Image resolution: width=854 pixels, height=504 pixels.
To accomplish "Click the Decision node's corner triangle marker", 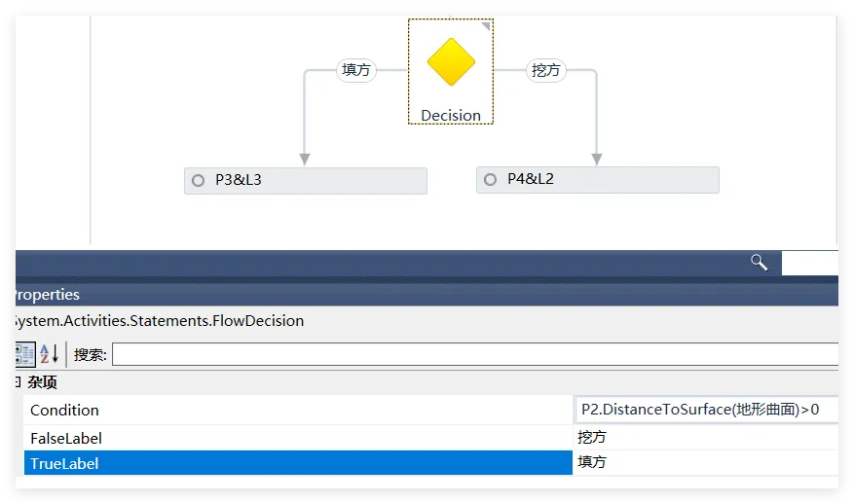I will 487,26.
